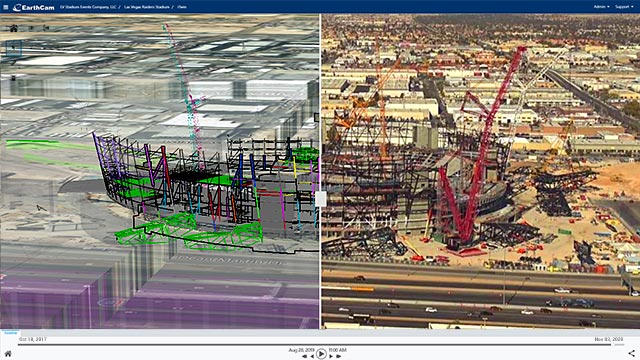Open the Las Vegas Raiders Stadium breadcrumb
Screen dimensions: 640x360
tap(147, 7)
